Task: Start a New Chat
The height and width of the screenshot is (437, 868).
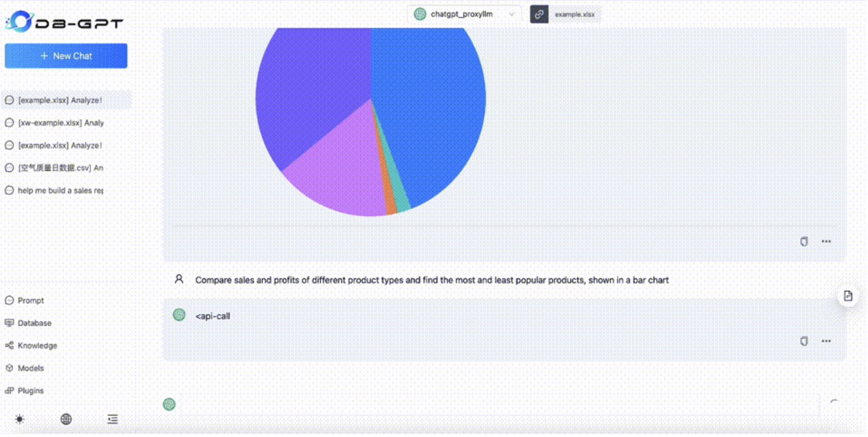Action: (x=66, y=56)
